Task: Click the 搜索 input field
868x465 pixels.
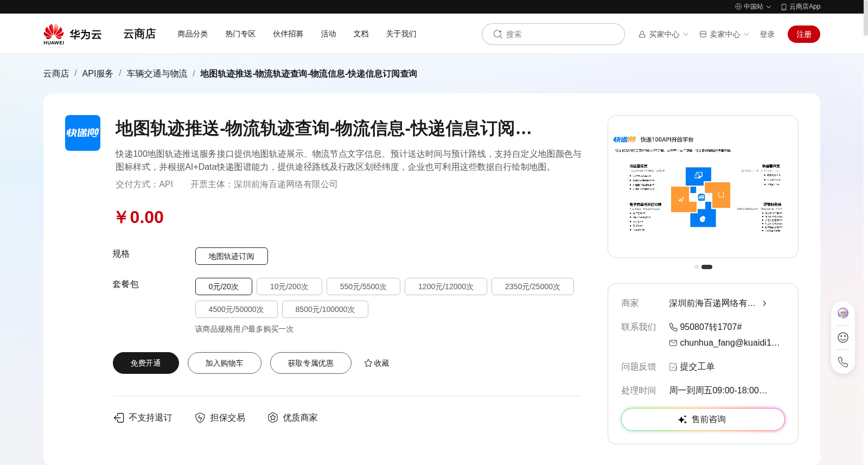Action: (x=553, y=34)
